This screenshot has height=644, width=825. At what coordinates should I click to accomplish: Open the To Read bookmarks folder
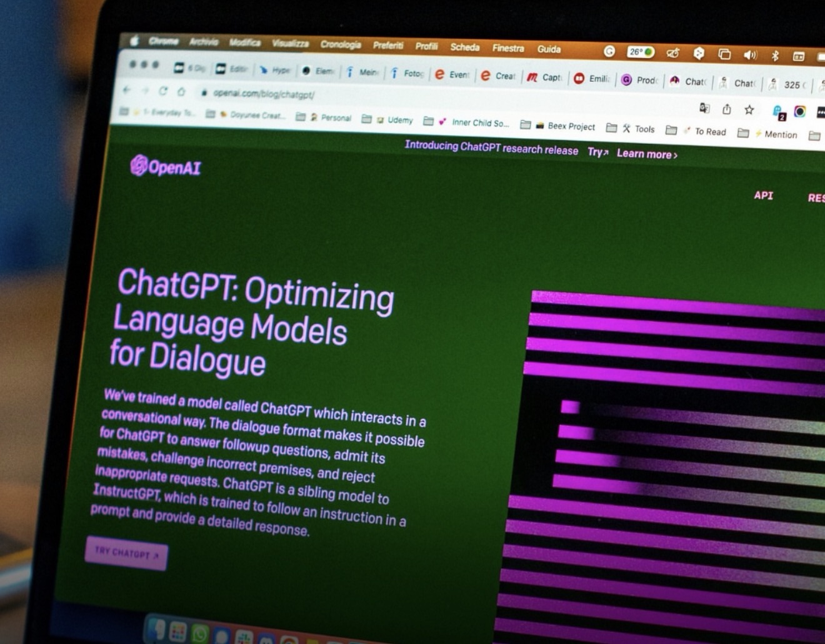[x=696, y=131]
